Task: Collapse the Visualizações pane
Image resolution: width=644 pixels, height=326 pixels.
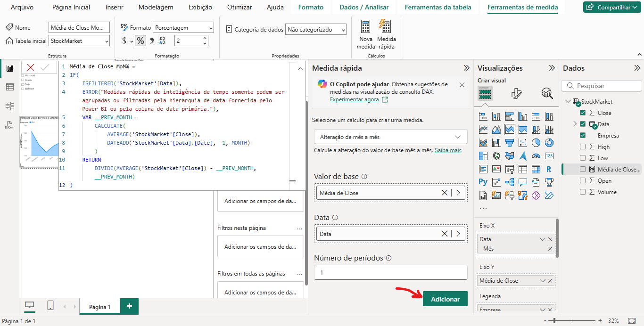Action: click(x=552, y=68)
